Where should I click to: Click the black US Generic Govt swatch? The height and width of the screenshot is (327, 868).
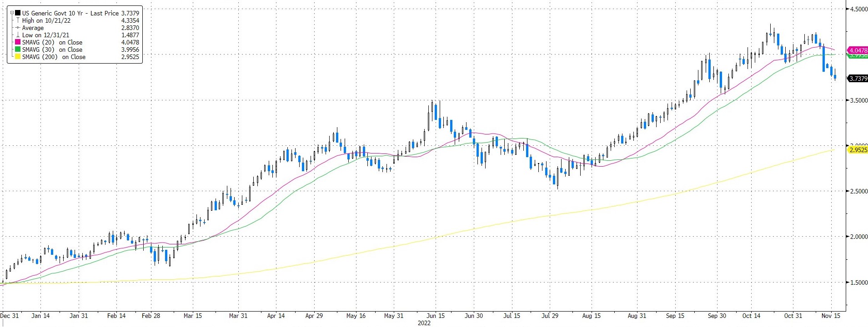(x=18, y=13)
